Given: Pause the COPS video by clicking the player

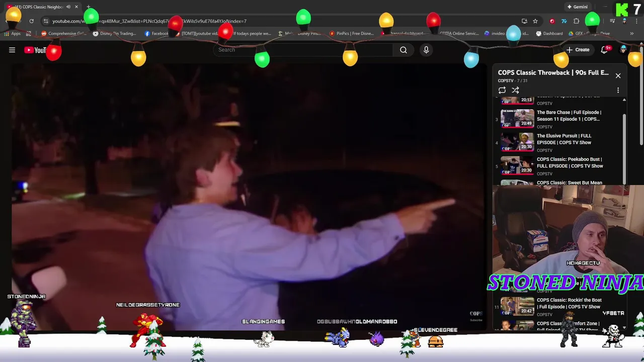Looking at the screenshot, I should (249, 196).
